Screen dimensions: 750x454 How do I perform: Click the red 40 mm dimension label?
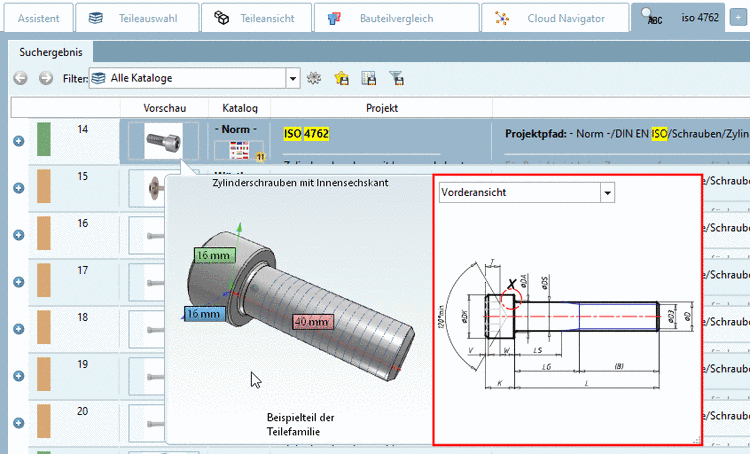click(x=312, y=321)
